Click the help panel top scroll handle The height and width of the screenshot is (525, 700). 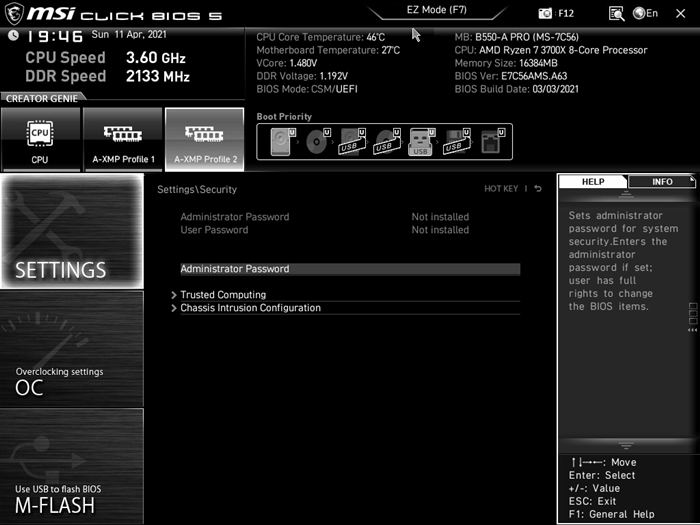[x=626, y=195]
